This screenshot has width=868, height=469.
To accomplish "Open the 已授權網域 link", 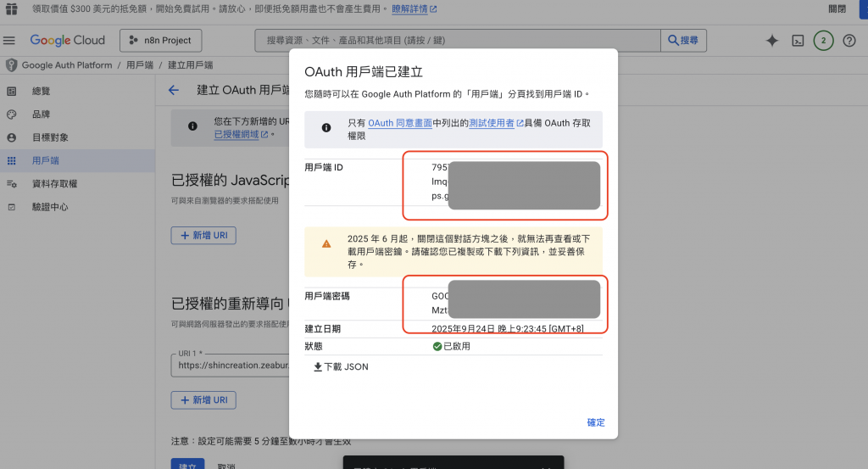I will tap(241, 134).
